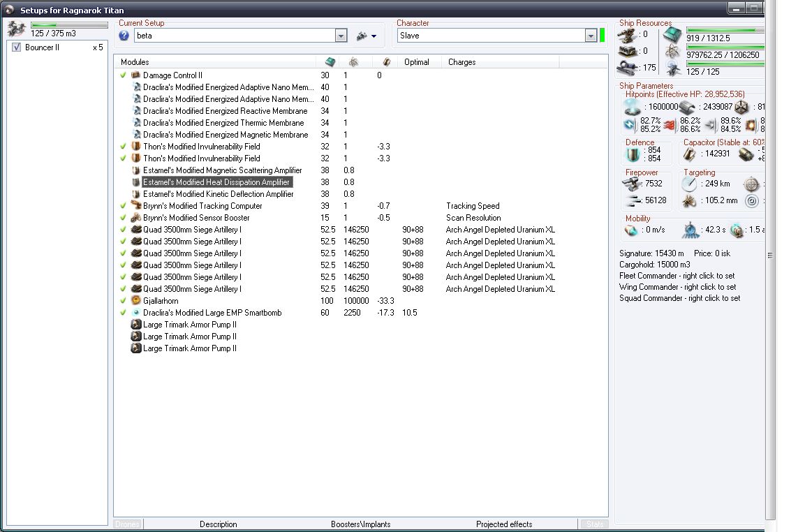The image size is (798, 532).
Task: Open the Boosters\Implants tab
Action: 361,524
